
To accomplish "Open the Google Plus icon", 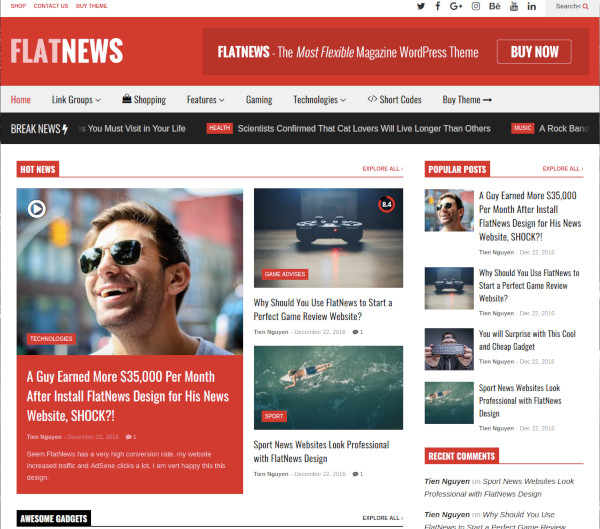I will [456, 6].
